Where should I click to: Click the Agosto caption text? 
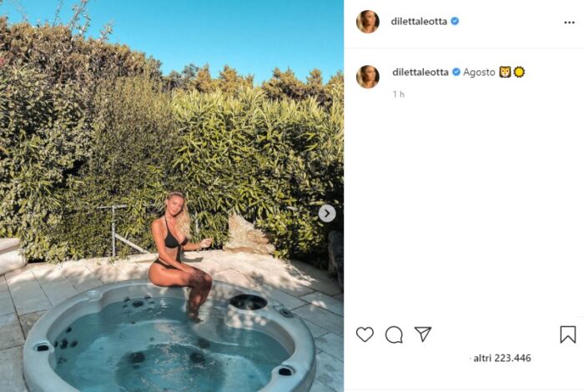(x=479, y=73)
